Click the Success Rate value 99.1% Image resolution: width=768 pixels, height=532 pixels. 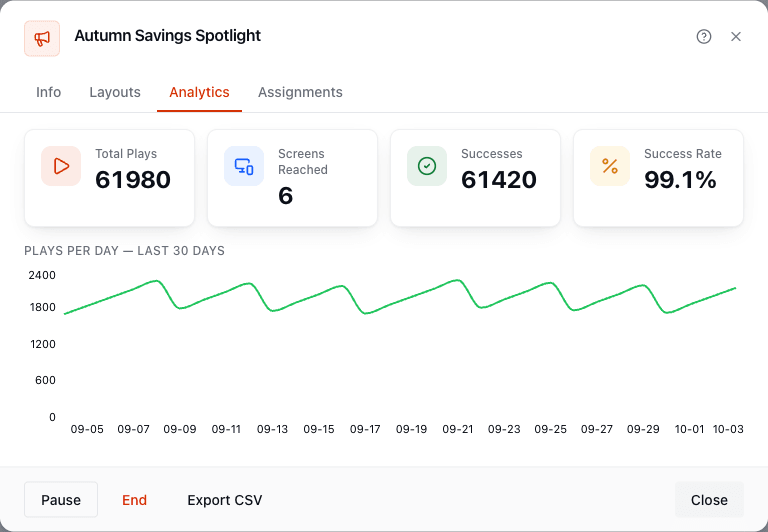680,180
